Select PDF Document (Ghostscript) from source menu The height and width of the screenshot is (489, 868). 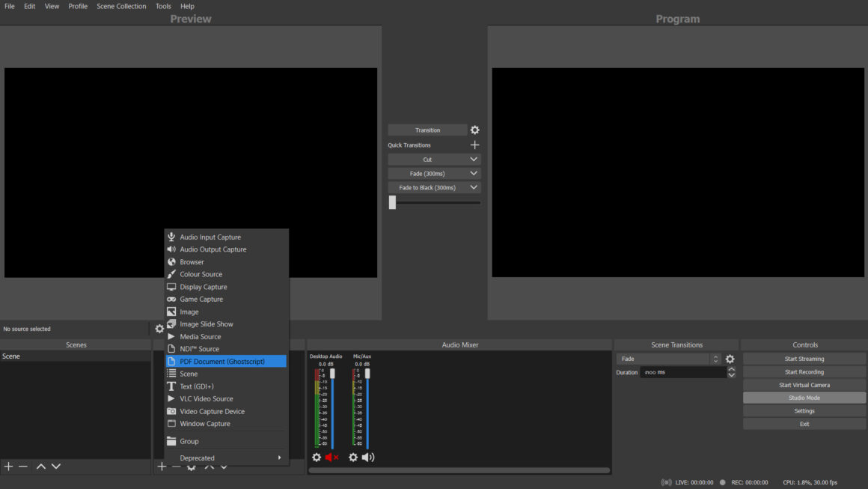click(x=226, y=361)
